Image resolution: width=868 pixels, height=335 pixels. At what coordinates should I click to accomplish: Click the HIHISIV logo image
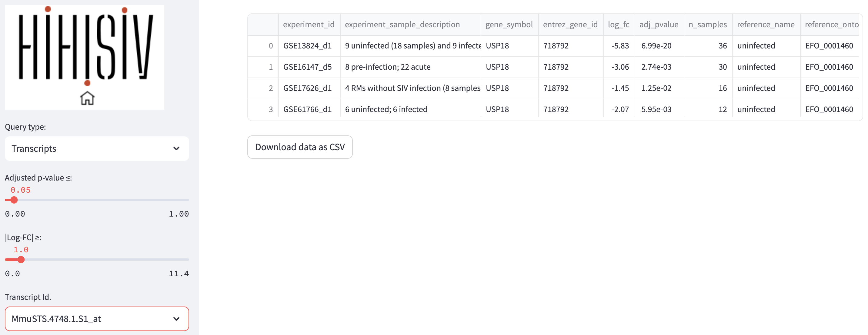85,57
